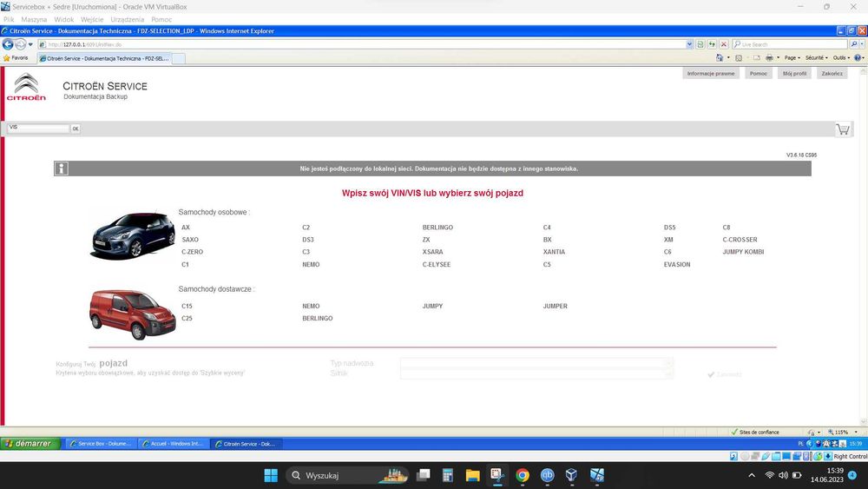Click the red Nemo van thumbnail

[x=132, y=314]
